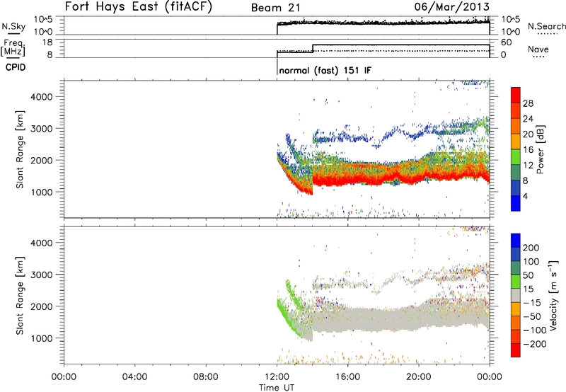Click the 'Freq. [MHz]' axis label
This screenshot has height=392, width=566.
pyautogui.click(x=13, y=48)
